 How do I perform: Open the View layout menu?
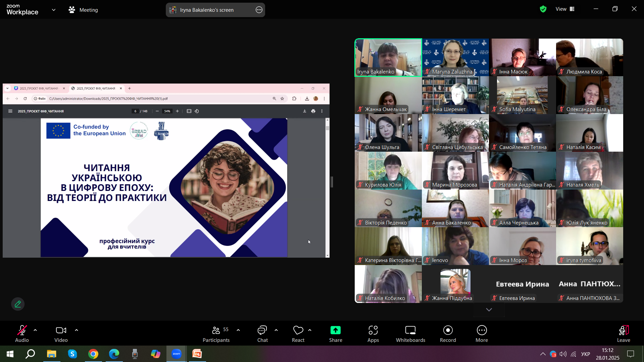[565, 9]
